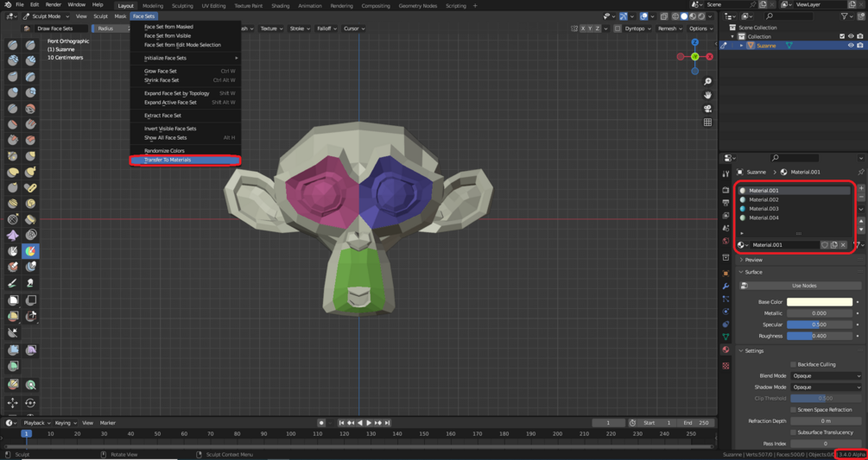The image size is (868, 460).
Task: Open the Tool properties tab
Action: point(725,173)
